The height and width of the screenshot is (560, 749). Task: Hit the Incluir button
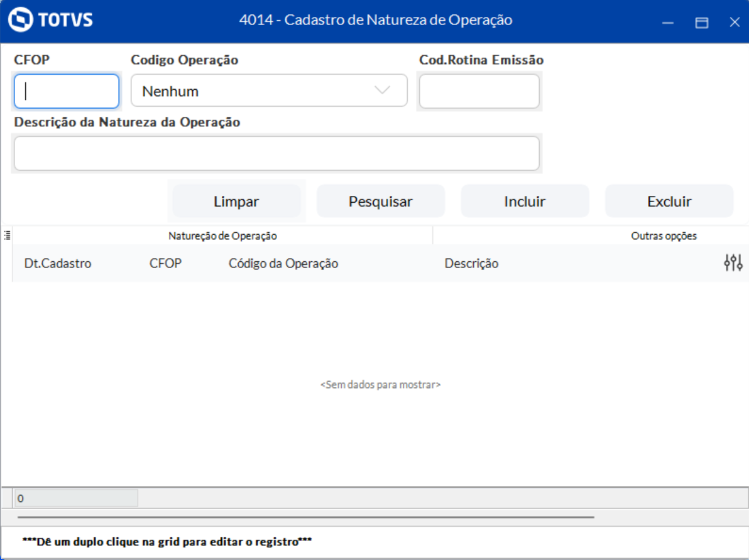[525, 202]
